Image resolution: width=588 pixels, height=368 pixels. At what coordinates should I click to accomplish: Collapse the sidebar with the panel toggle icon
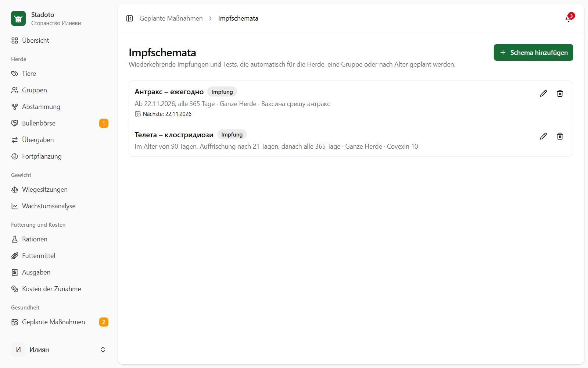coord(129,18)
